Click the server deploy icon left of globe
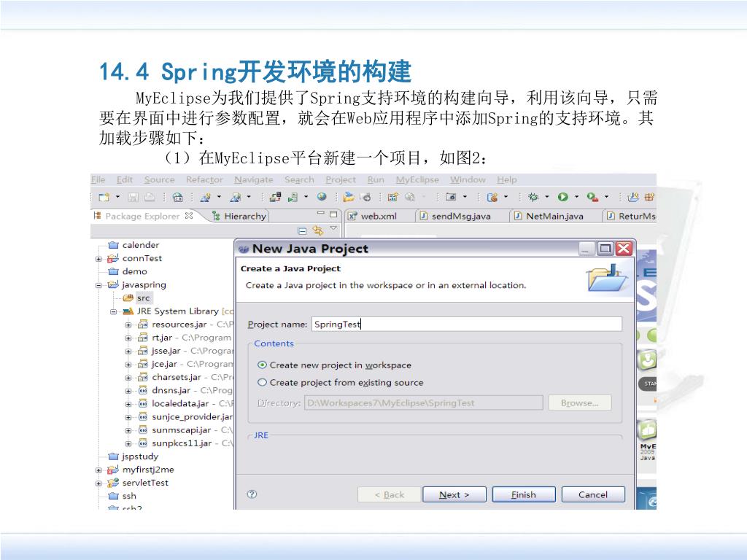 293,197
